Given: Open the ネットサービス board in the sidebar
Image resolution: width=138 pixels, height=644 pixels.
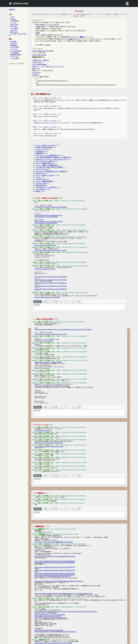Looking at the screenshot, I should point(15,56).
